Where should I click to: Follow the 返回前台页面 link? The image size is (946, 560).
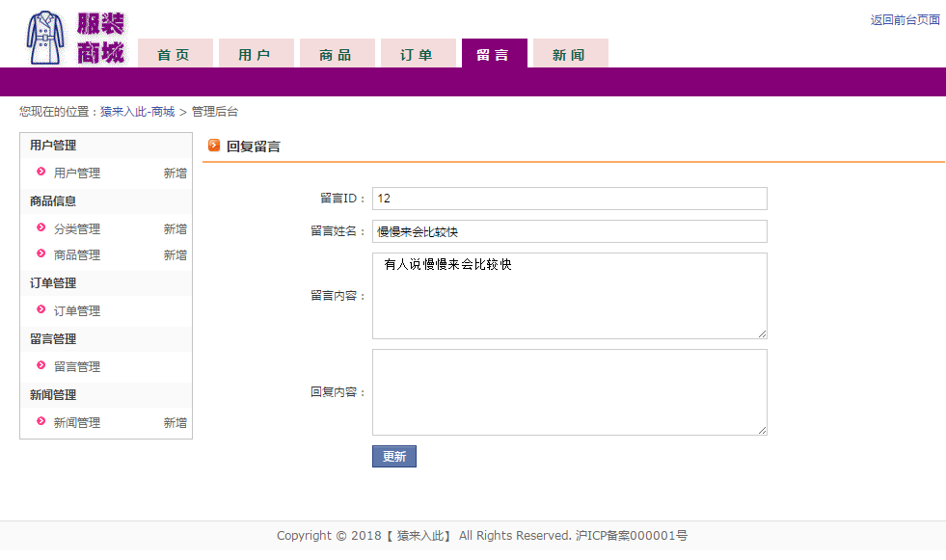(905, 20)
